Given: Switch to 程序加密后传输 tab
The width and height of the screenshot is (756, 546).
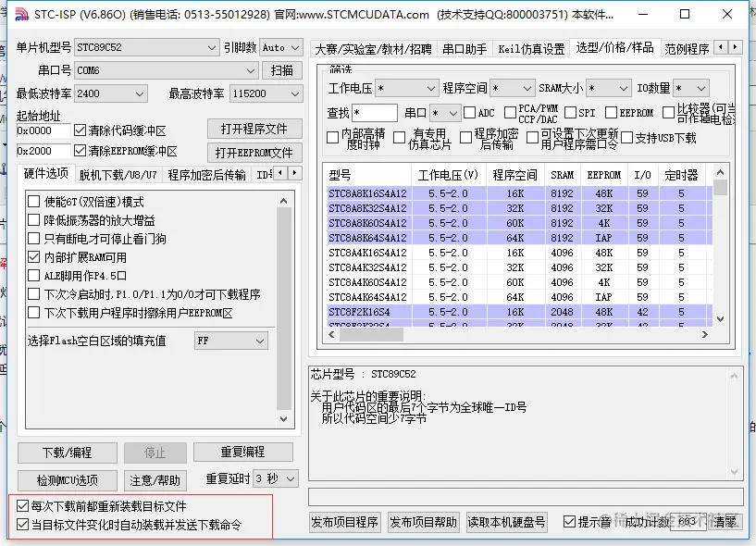Looking at the screenshot, I should point(206,175).
